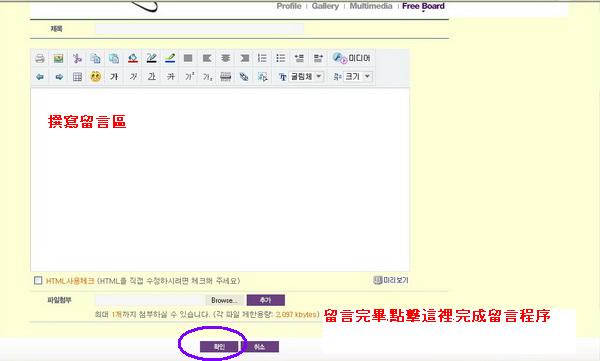Open font color tool with red underline
Viewport: 600px width, 361px height.
click(x=133, y=58)
